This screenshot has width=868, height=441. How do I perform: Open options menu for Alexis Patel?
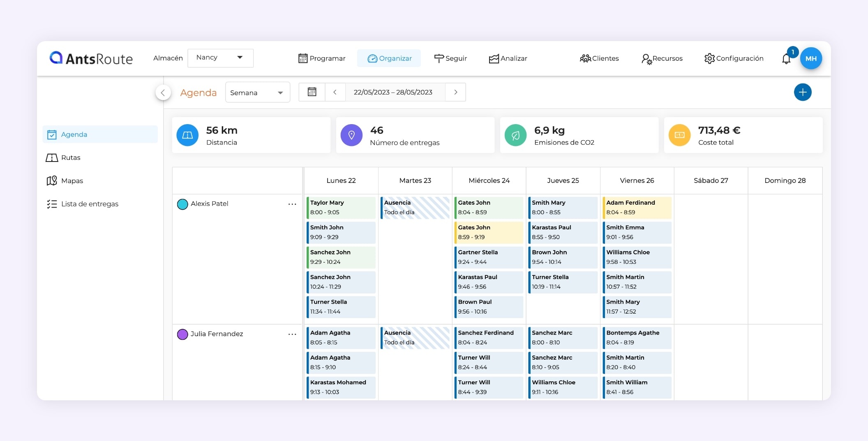[292, 204]
